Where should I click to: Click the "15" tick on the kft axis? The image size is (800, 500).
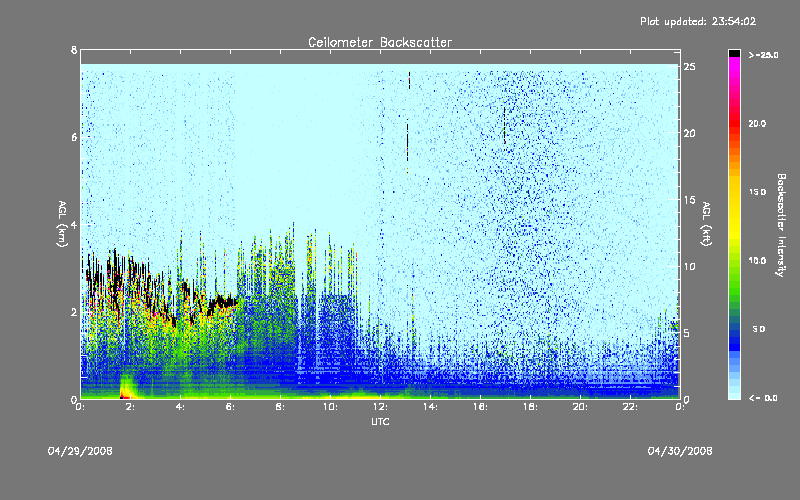tap(689, 200)
